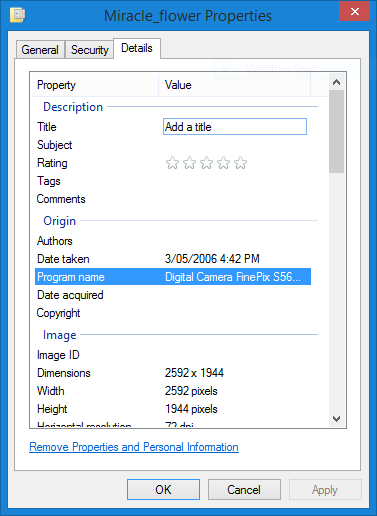The image size is (377, 516).
Task: Select the Date taken row
Action: pos(173,259)
